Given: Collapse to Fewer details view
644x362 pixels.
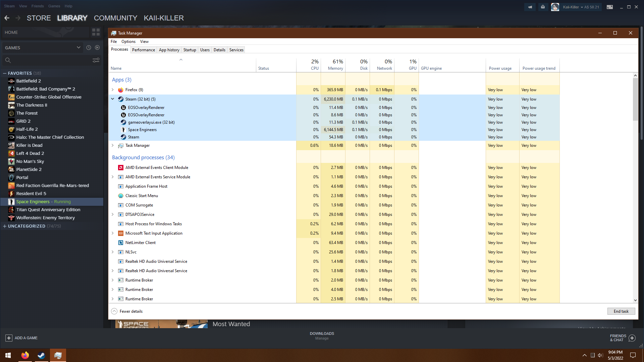Looking at the screenshot, I should 127,311.
